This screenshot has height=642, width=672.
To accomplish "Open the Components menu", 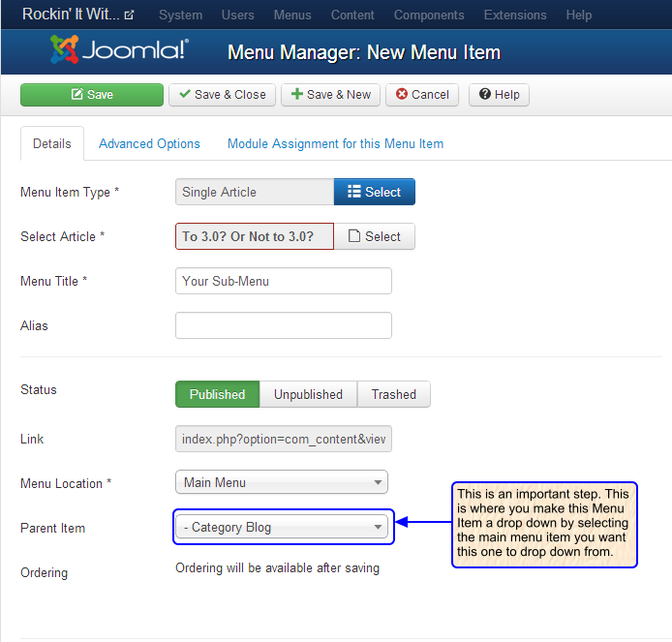I will [x=429, y=15].
